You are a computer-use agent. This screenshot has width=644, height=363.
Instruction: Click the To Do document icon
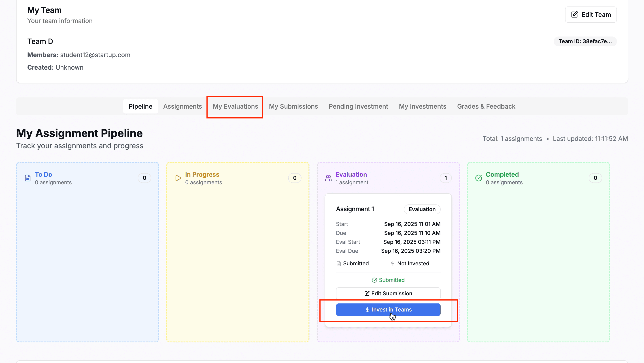pos(28,178)
